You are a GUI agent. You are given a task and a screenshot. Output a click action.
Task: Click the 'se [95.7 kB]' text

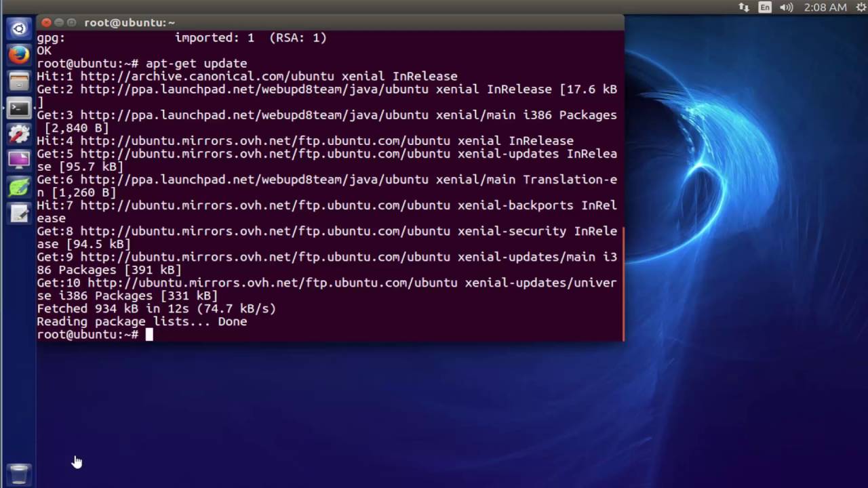(80, 167)
